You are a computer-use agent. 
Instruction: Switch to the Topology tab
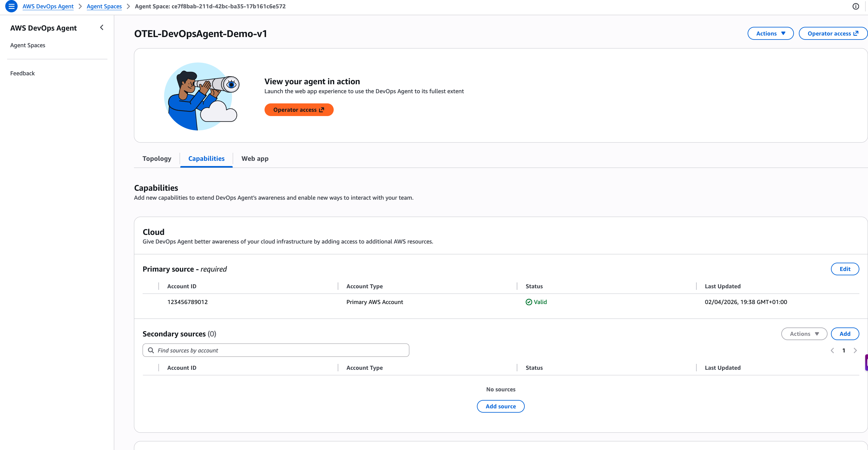tap(156, 158)
